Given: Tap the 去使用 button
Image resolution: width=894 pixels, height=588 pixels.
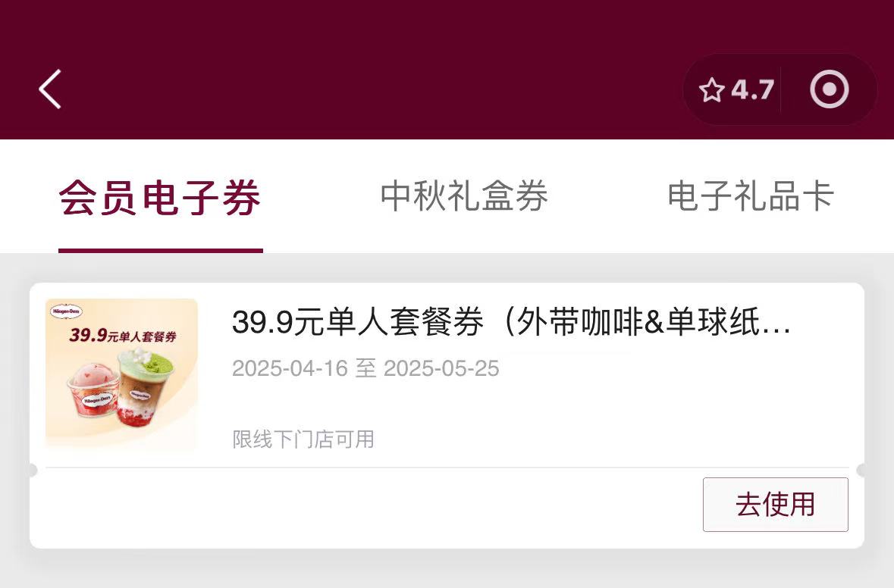Looking at the screenshot, I should (776, 504).
